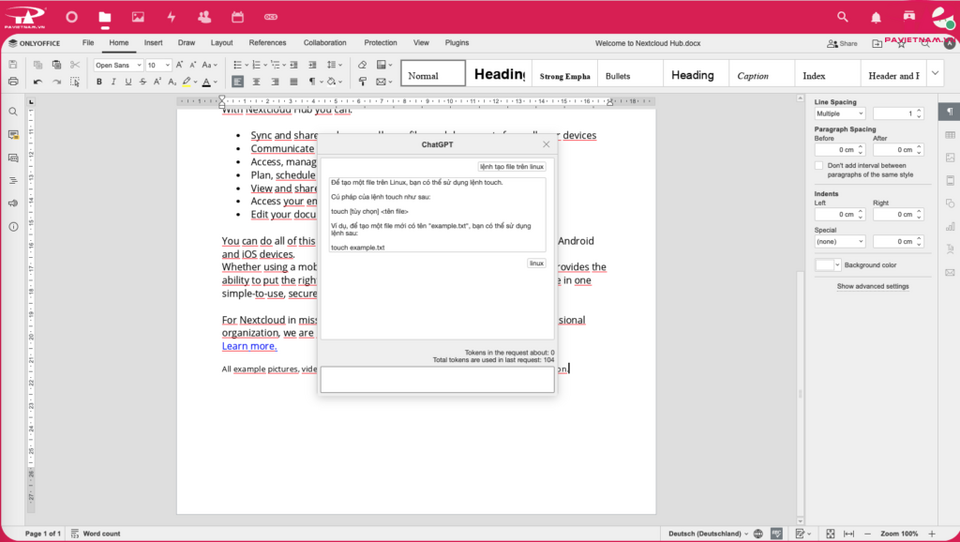
Task: Click the Share button
Action: (x=842, y=43)
